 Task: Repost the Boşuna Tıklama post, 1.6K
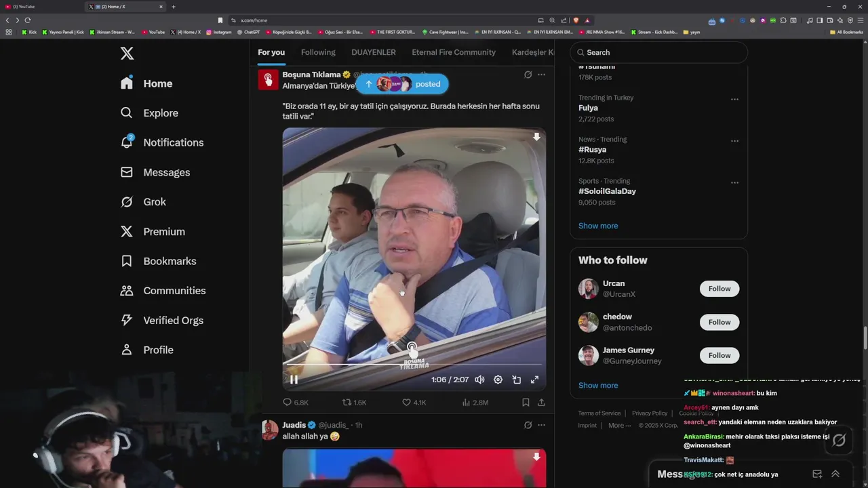click(x=354, y=402)
